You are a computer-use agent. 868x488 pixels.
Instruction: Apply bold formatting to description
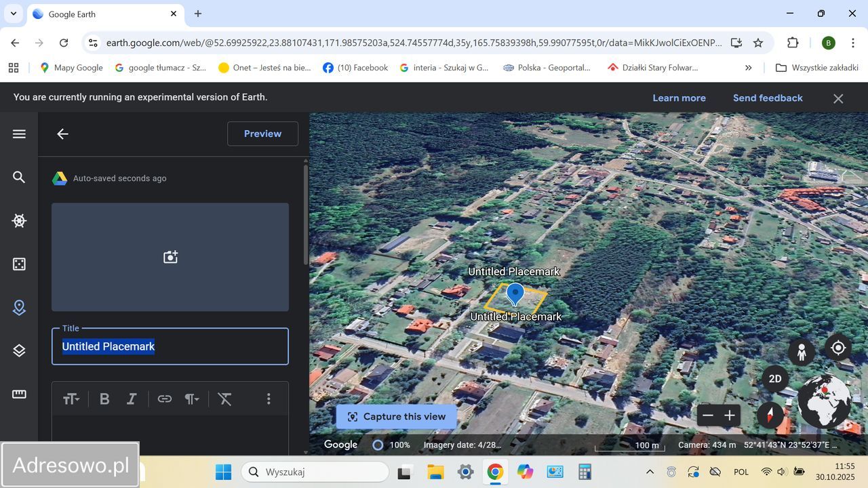(104, 399)
